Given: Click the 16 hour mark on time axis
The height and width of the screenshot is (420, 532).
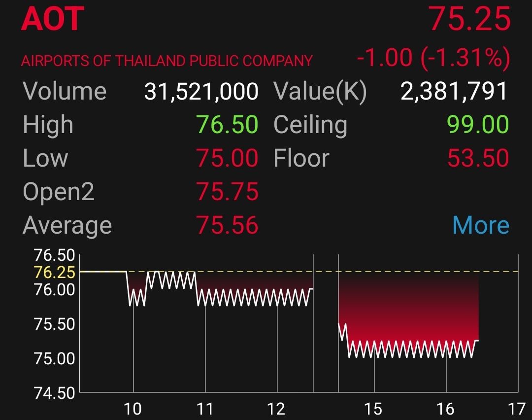Looking at the screenshot, I should [x=445, y=409].
